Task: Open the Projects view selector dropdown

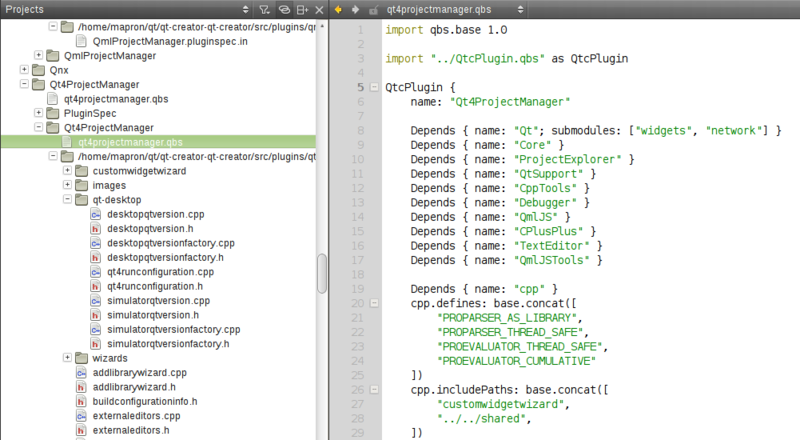Action: (245, 9)
